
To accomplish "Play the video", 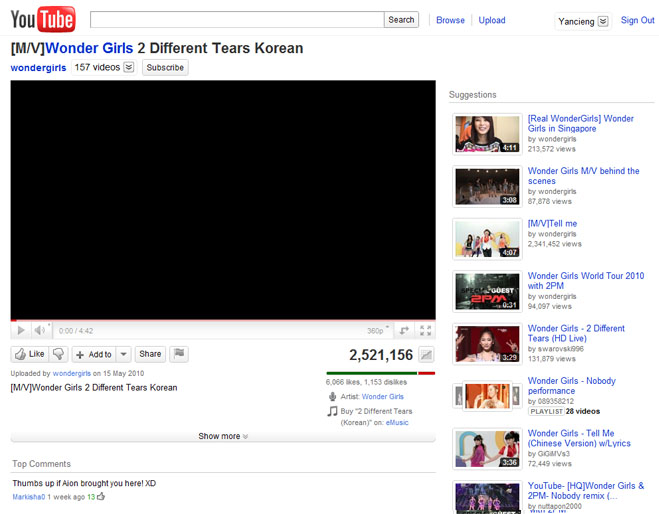I will 21,331.
